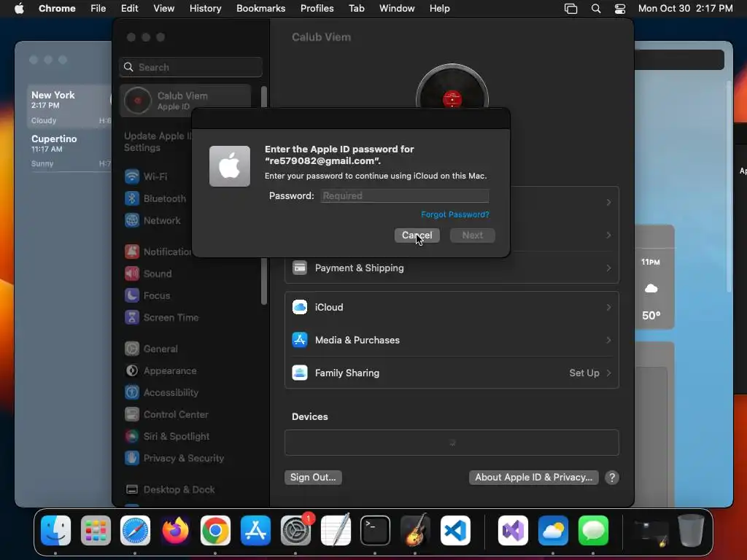Open the Profiles menu
This screenshot has height=560, width=747.
pos(317,9)
